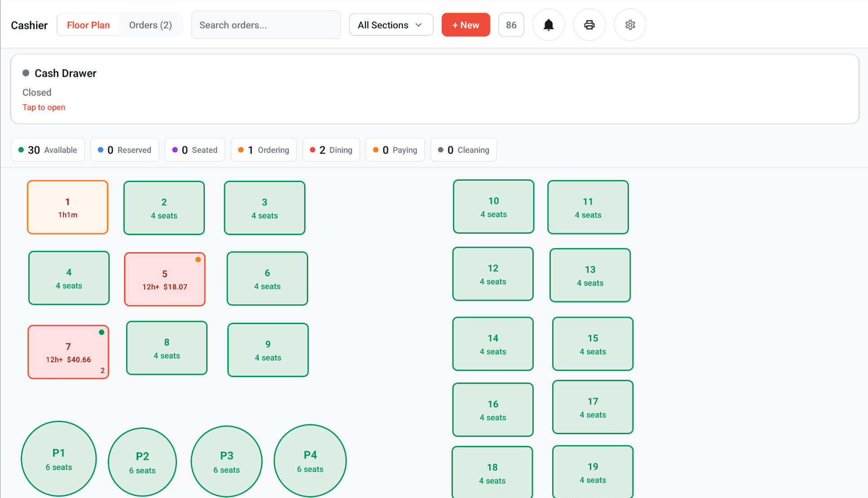Select round patio table P3
The height and width of the screenshot is (498, 868).
[x=226, y=462]
